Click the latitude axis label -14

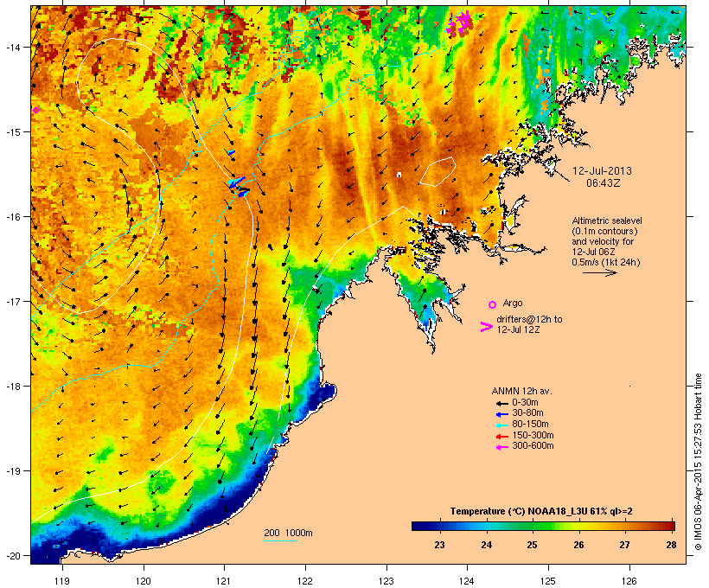click(x=12, y=47)
